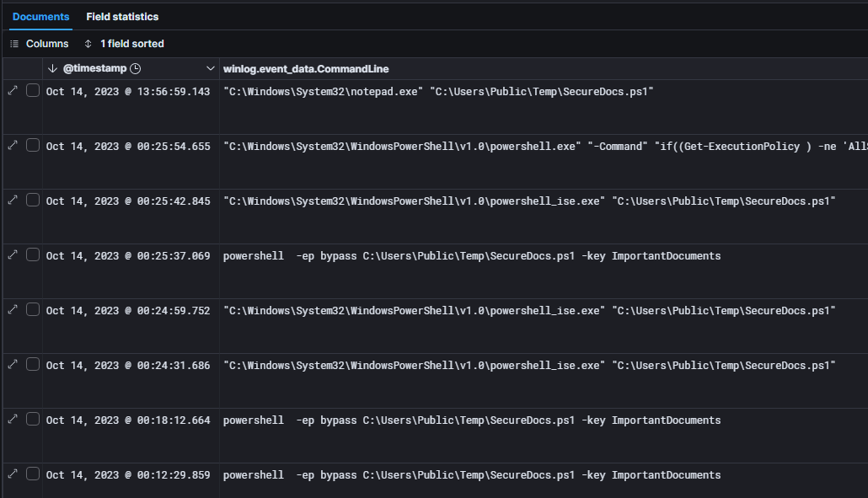Switch to the Field statistics tab
This screenshot has height=498, width=868.
click(122, 17)
